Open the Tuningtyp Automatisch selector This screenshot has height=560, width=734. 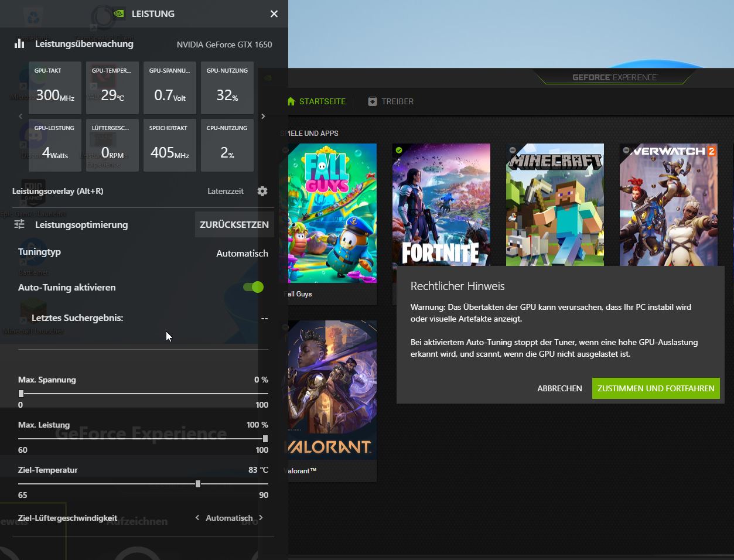[x=242, y=253]
